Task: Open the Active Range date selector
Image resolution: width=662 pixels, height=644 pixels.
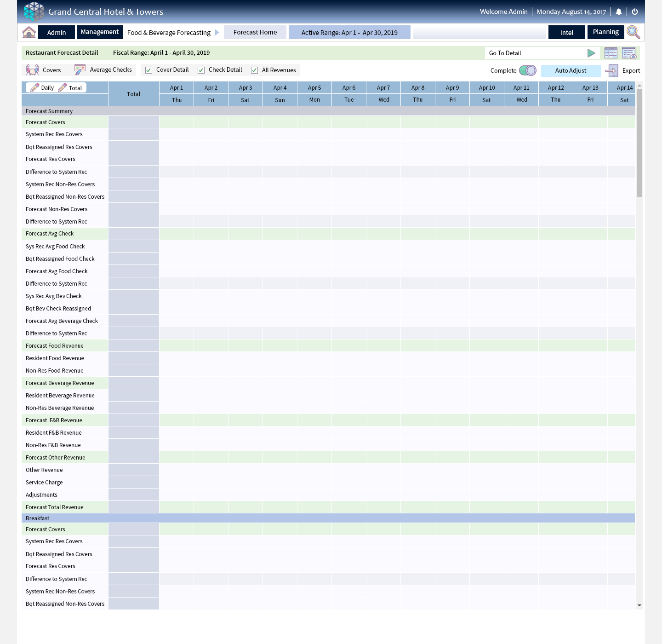Action: coord(349,32)
